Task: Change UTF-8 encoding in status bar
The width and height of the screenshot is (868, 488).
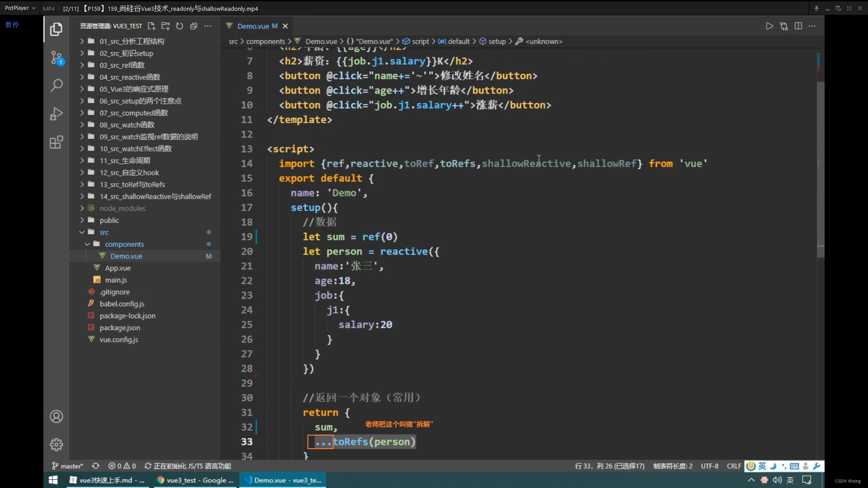Action: click(x=709, y=466)
